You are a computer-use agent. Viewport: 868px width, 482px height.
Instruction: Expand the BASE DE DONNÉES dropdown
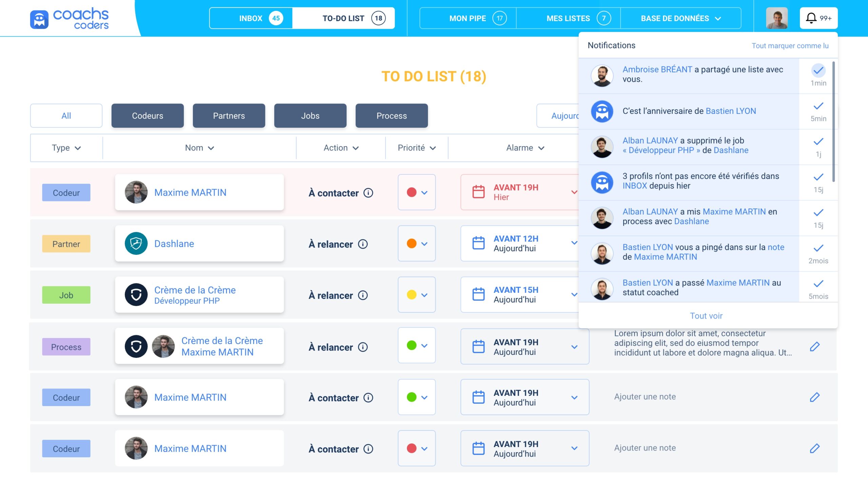tap(680, 18)
